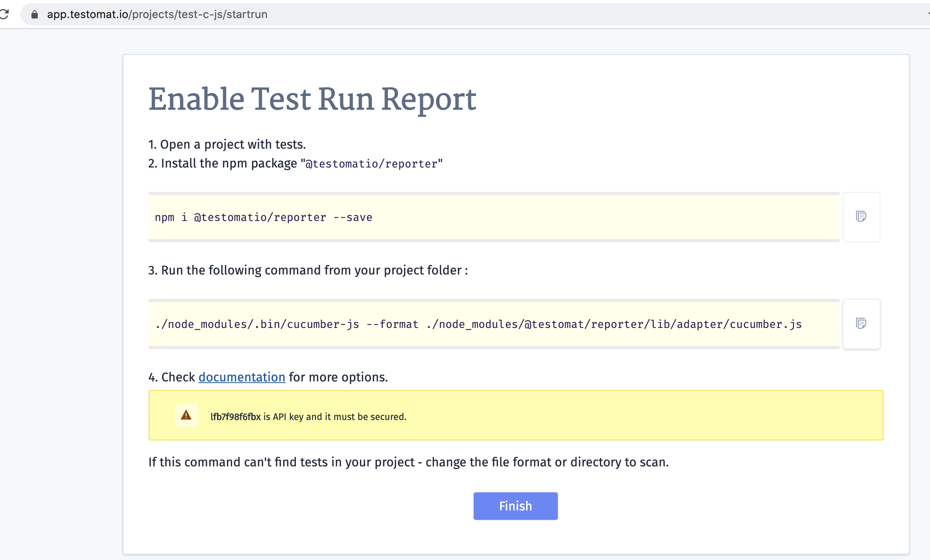This screenshot has width=930, height=560.
Task: Reload the testomat.io page
Action: [x=4, y=14]
